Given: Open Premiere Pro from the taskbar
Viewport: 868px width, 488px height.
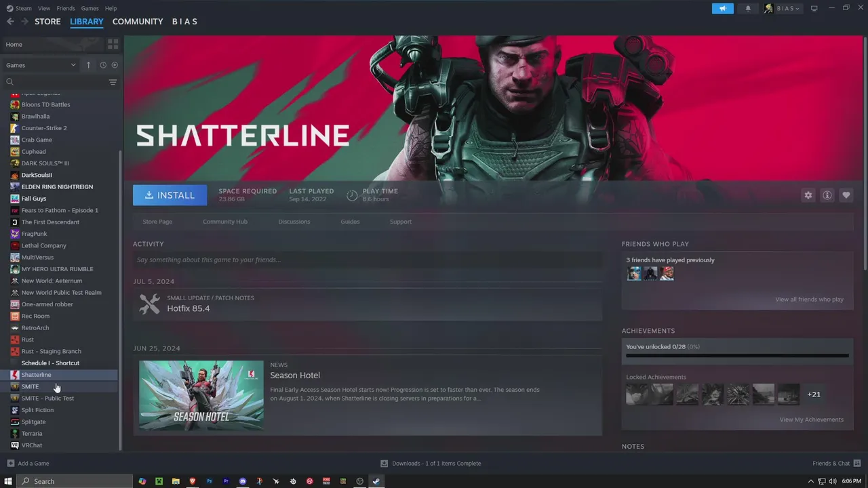Looking at the screenshot, I should [x=226, y=481].
